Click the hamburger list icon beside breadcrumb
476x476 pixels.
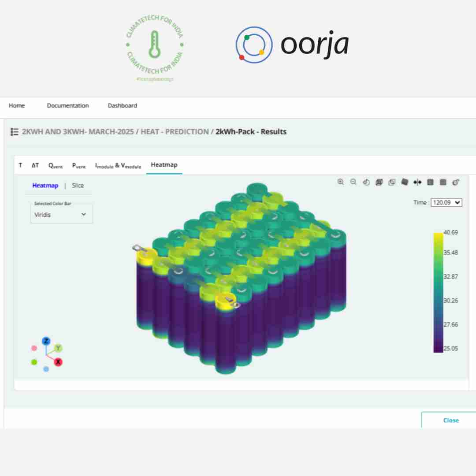pyautogui.click(x=15, y=132)
